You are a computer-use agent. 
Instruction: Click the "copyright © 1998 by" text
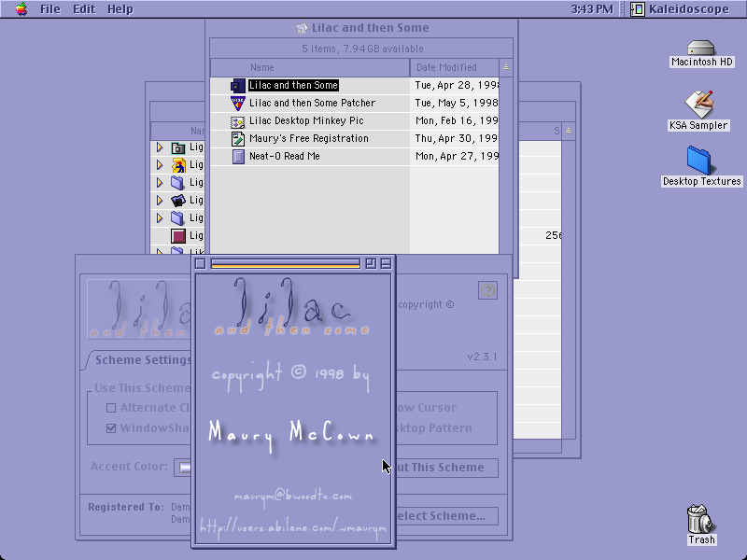[290, 375]
